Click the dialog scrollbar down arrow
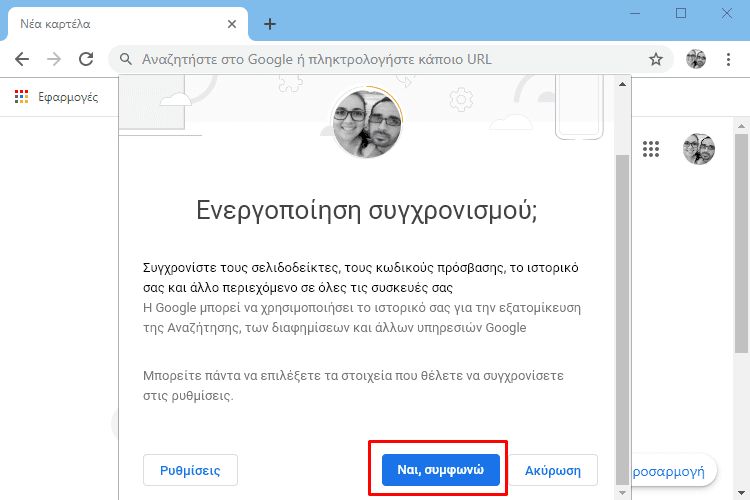750x500 pixels. (x=622, y=492)
